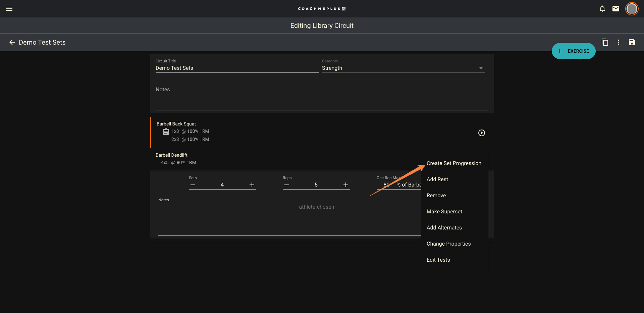Open the hamburger navigation menu

(x=9, y=9)
